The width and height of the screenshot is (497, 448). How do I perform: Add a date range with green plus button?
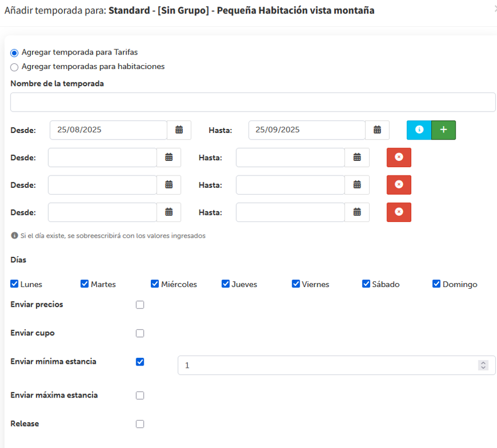(x=444, y=130)
